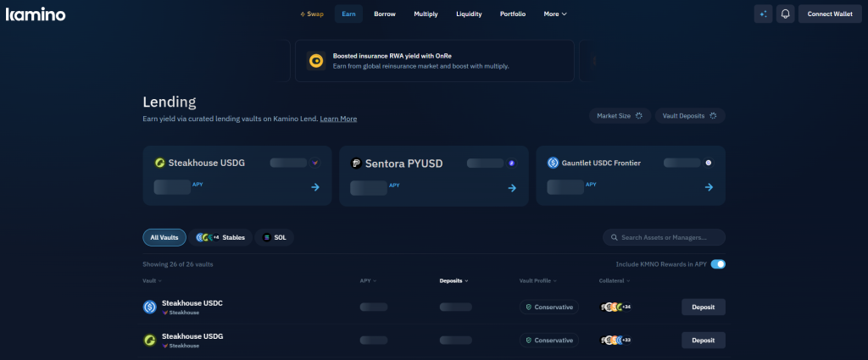The width and height of the screenshot is (868, 360).
Task: Go to the Borrow page
Action: [x=385, y=14]
